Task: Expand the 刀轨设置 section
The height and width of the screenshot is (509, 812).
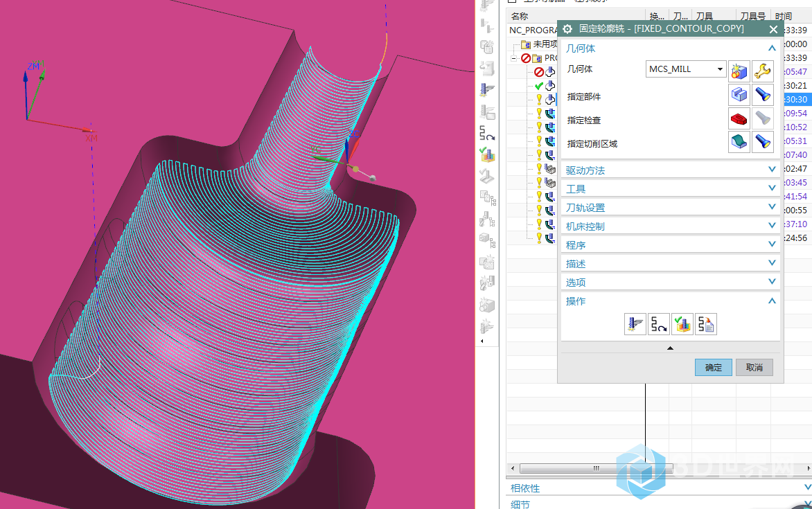Action: tap(671, 207)
